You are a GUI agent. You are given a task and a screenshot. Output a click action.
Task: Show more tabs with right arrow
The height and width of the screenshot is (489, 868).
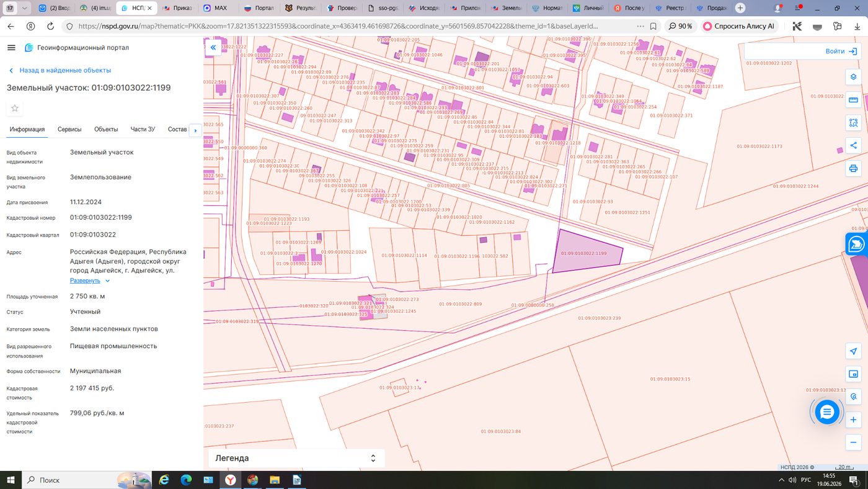tap(195, 130)
